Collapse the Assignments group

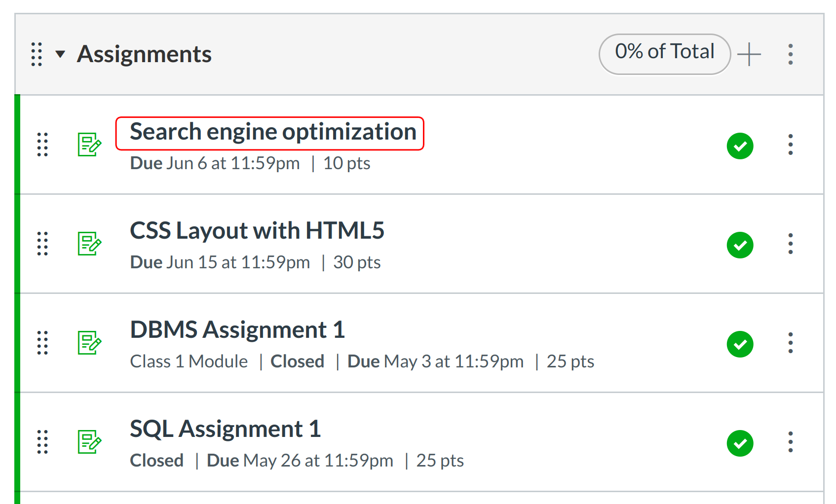tap(59, 54)
